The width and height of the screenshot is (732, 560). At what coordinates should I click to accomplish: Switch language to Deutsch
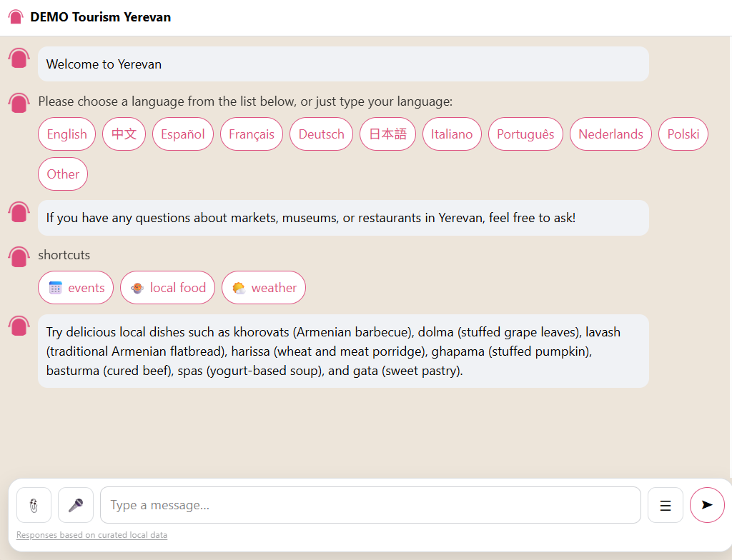click(x=321, y=134)
